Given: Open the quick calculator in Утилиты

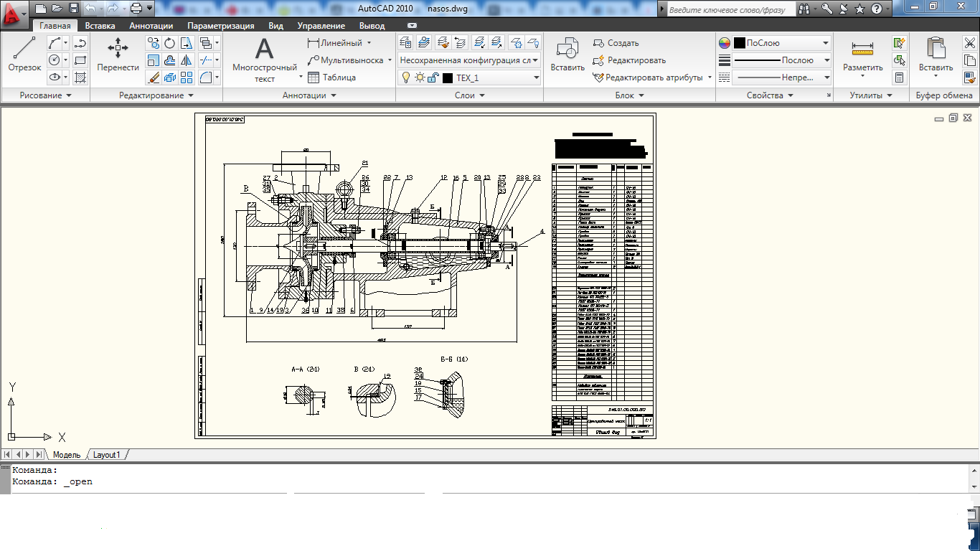Looking at the screenshot, I should pos(900,77).
